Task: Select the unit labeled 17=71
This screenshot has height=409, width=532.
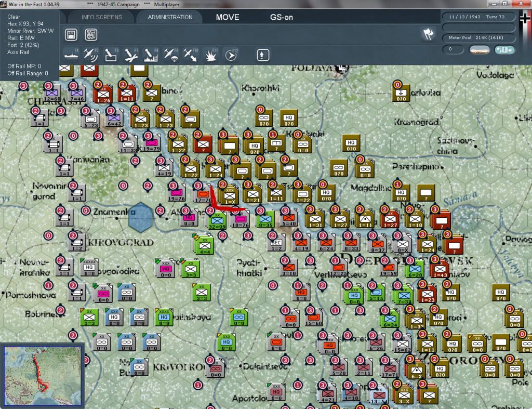Action: [x=390, y=368]
